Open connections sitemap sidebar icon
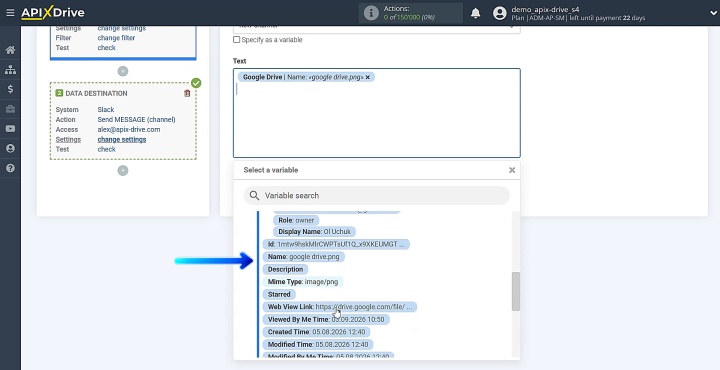This screenshot has height=370, width=720. click(x=10, y=70)
